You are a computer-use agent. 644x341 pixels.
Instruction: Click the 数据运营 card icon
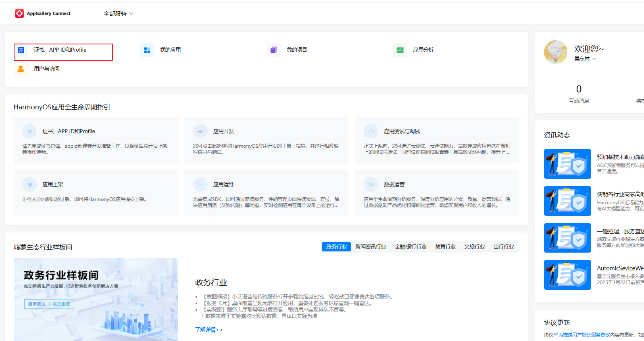click(x=371, y=184)
